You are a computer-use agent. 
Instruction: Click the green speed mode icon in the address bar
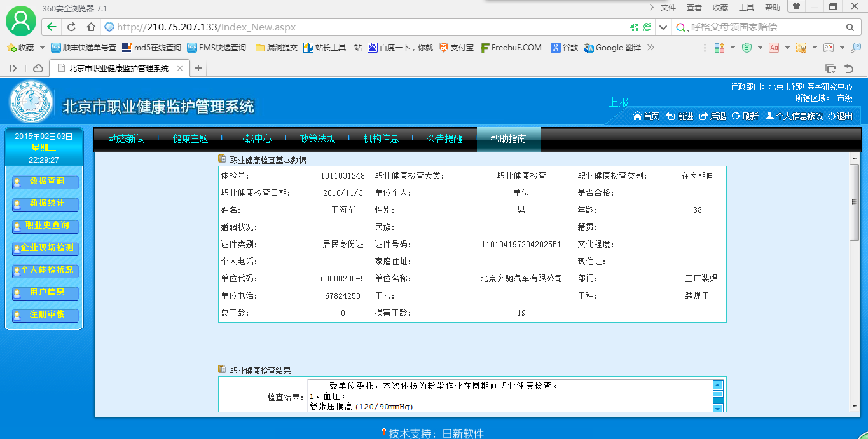click(647, 27)
